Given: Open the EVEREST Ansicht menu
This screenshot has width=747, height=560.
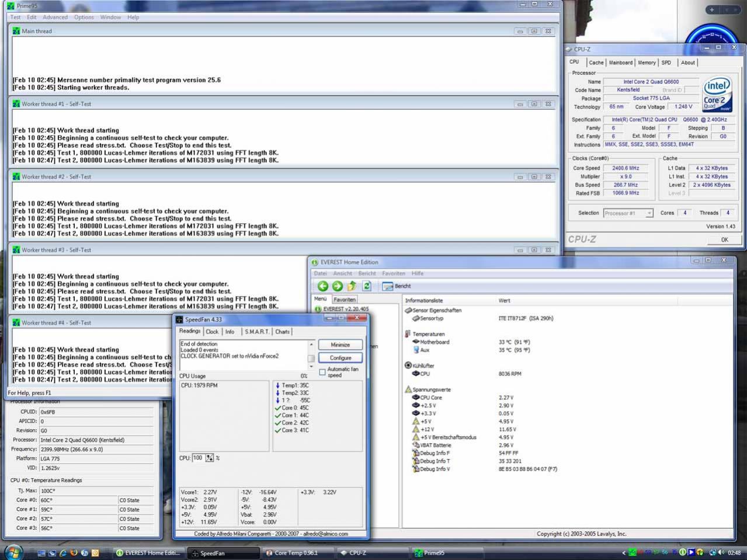Looking at the screenshot, I should pos(342,273).
